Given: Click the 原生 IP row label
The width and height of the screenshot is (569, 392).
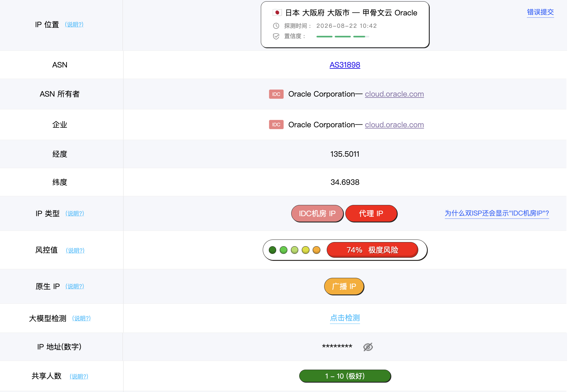Looking at the screenshot, I should tap(48, 286).
